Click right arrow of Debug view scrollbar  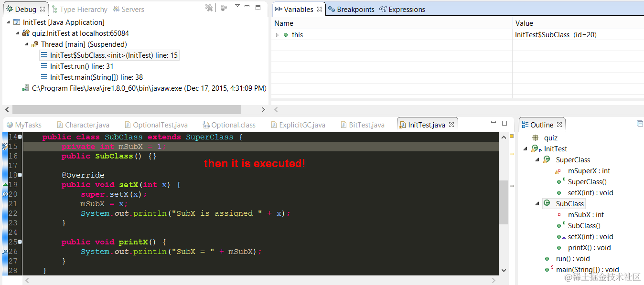click(x=263, y=109)
